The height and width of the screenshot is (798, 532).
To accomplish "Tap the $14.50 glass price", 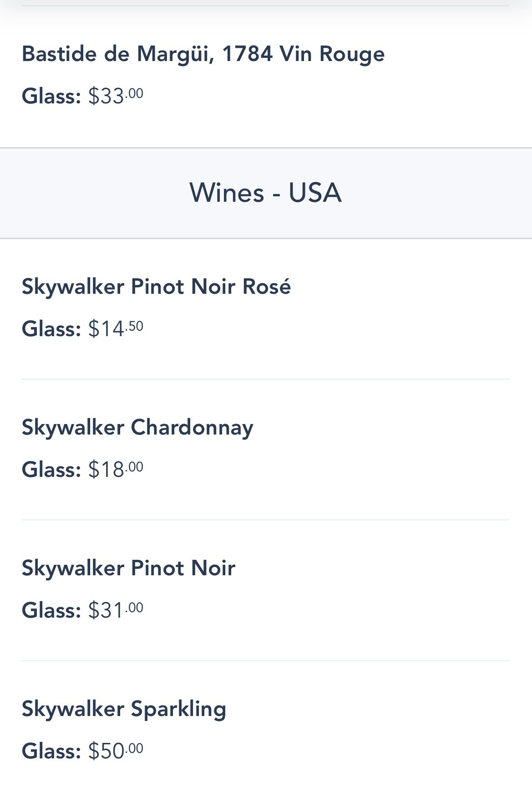I will coord(116,328).
